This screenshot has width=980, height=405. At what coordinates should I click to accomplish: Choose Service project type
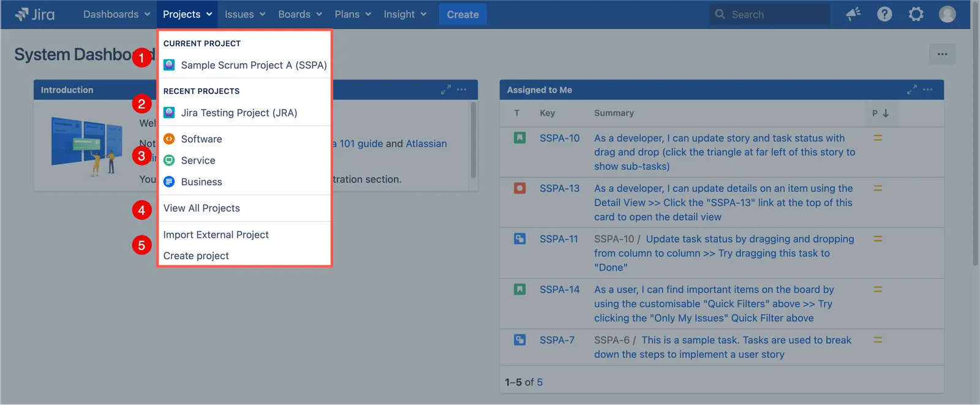[245, 161]
